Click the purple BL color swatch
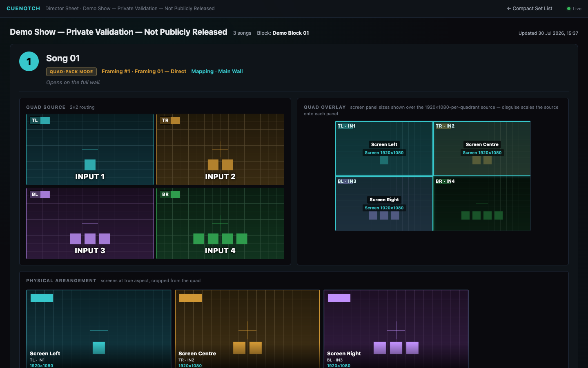588x368 pixels. coord(45,195)
